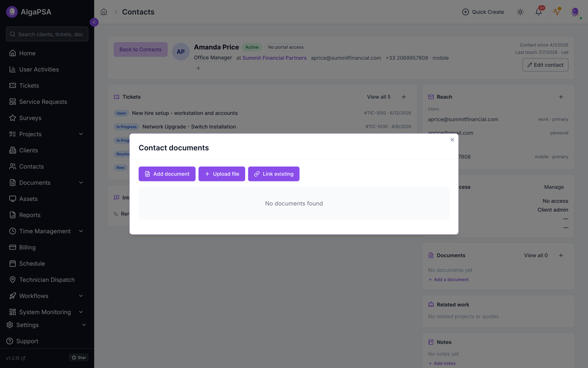
Task: Collapse the sidebar with the arrow toggle
Action: tap(94, 22)
